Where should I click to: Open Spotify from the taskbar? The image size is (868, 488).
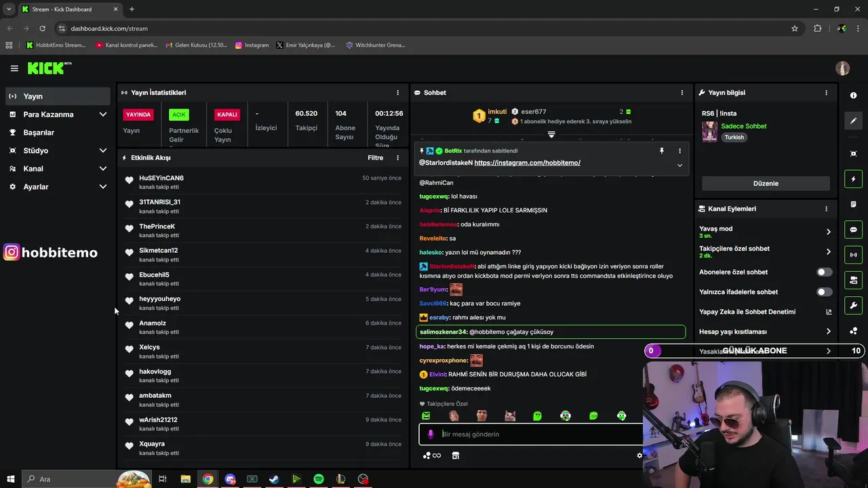pyautogui.click(x=319, y=479)
